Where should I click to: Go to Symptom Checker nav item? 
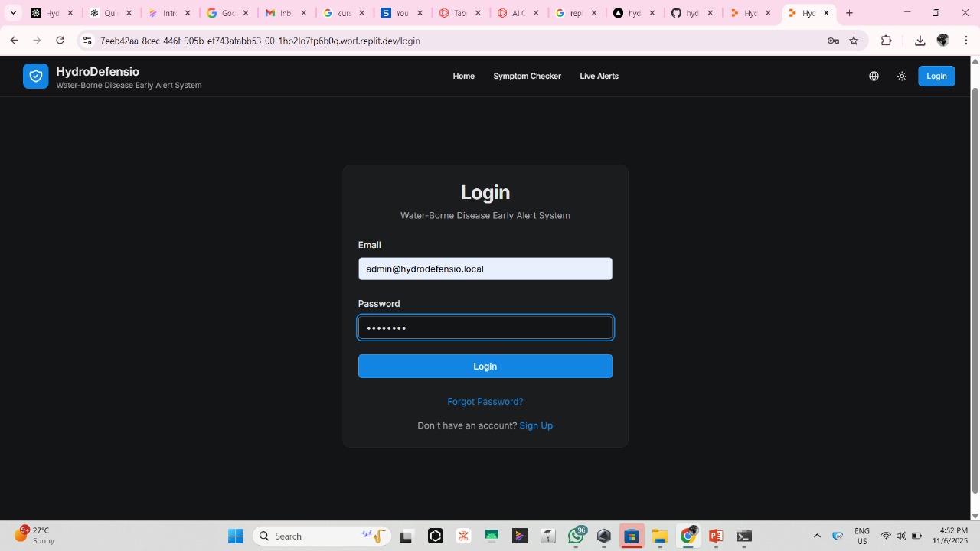click(527, 77)
